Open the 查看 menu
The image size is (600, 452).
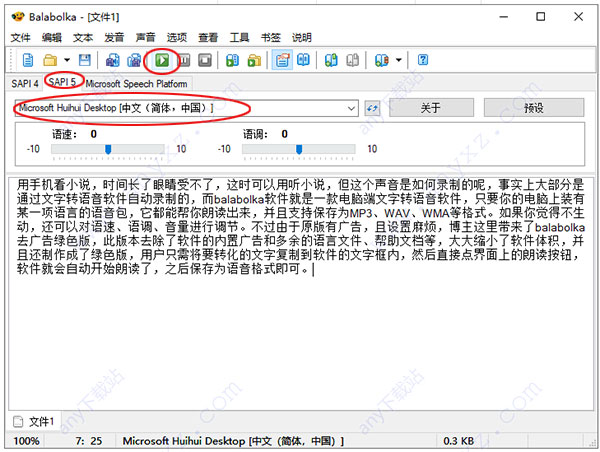pos(208,38)
